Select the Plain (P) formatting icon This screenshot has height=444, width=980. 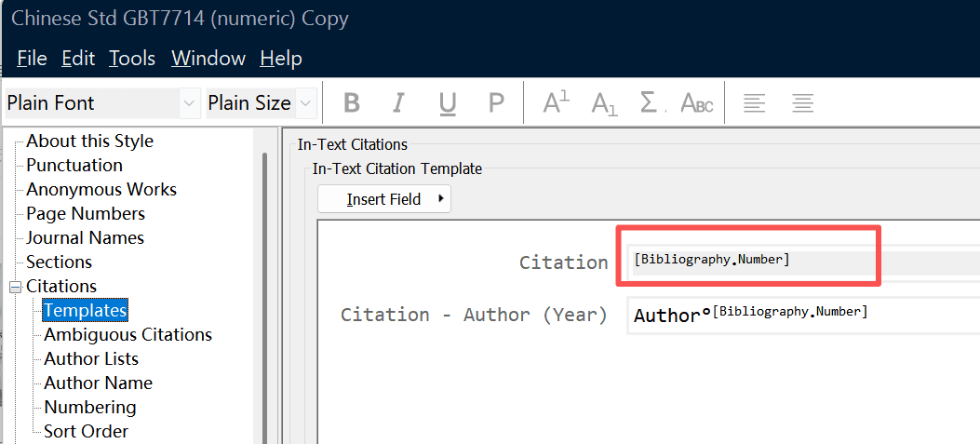(496, 102)
